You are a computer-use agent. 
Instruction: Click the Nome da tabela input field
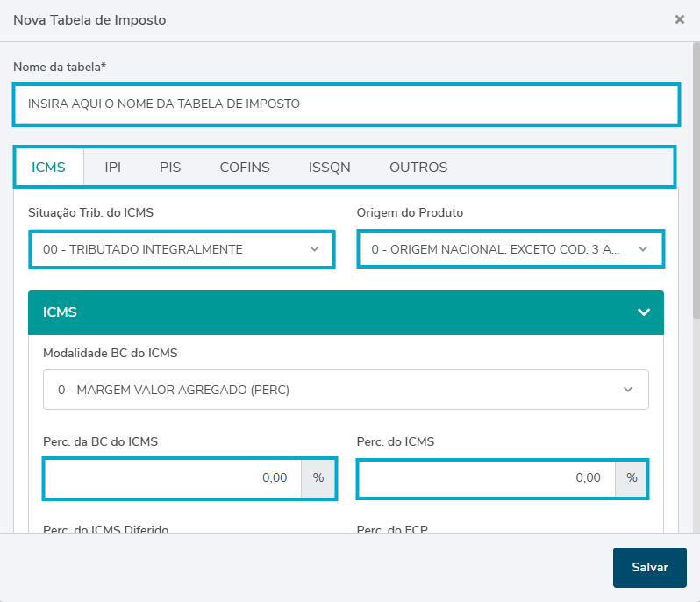[x=346, y=104]
